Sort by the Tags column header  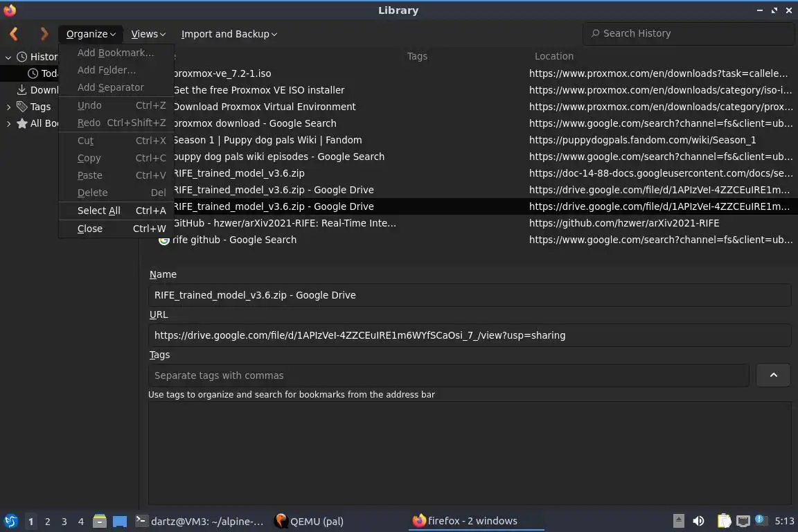tap(417, 57)
